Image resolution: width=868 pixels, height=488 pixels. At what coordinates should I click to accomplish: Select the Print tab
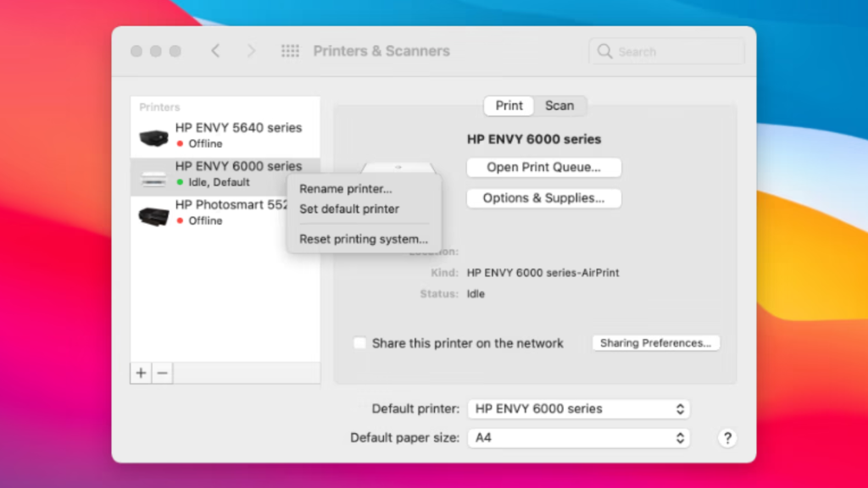[x=509, y=106]
